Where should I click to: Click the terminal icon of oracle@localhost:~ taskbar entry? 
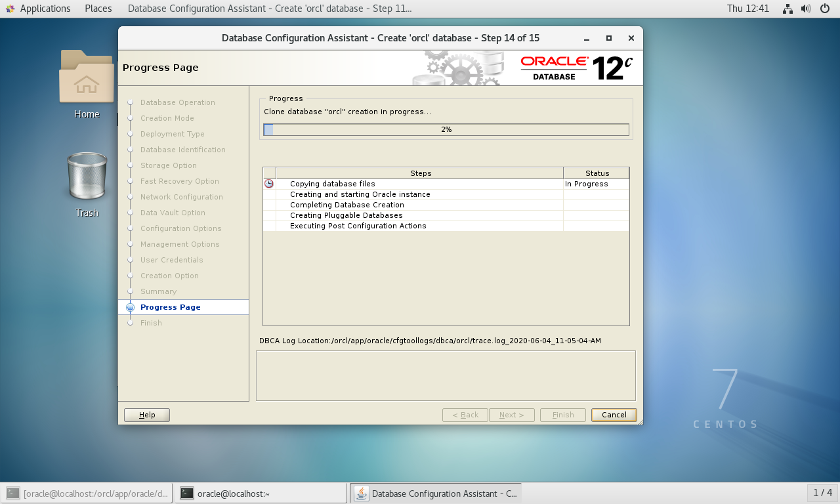[x=187, y=493]
